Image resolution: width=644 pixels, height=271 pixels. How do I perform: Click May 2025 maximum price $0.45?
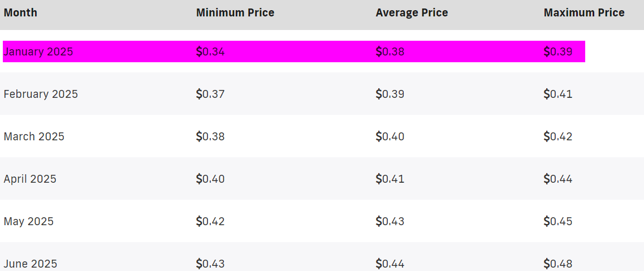click(x=558, y=221)
